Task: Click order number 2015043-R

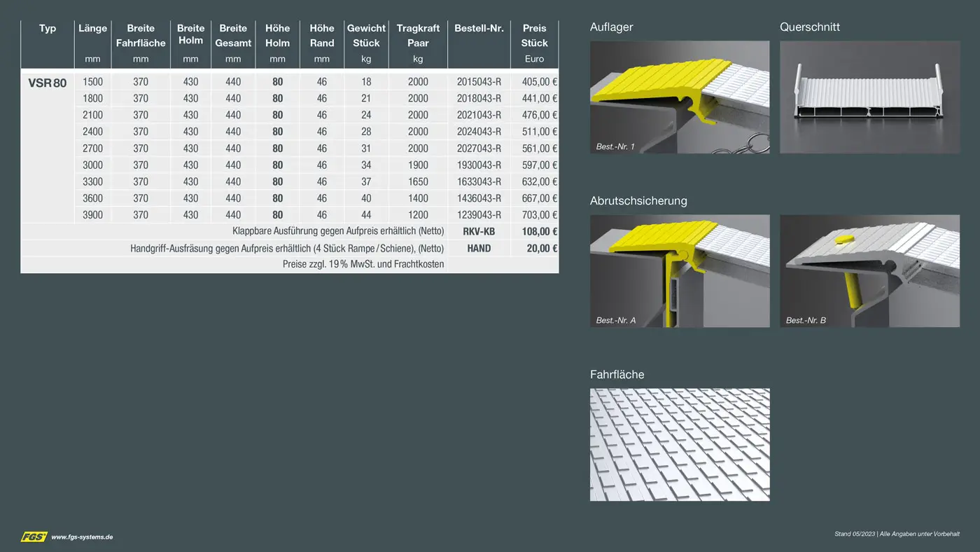Action: [479, 82]
